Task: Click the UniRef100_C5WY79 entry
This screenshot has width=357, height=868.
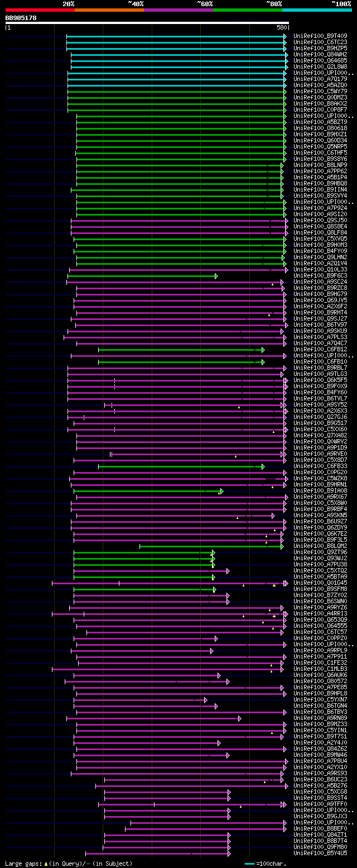Action: tap(320, 91)
